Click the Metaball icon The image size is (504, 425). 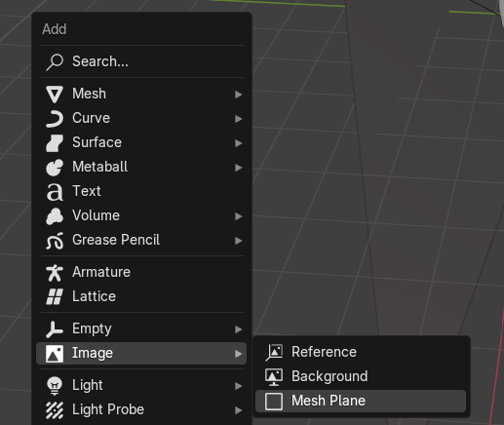(x=55, y=167)
